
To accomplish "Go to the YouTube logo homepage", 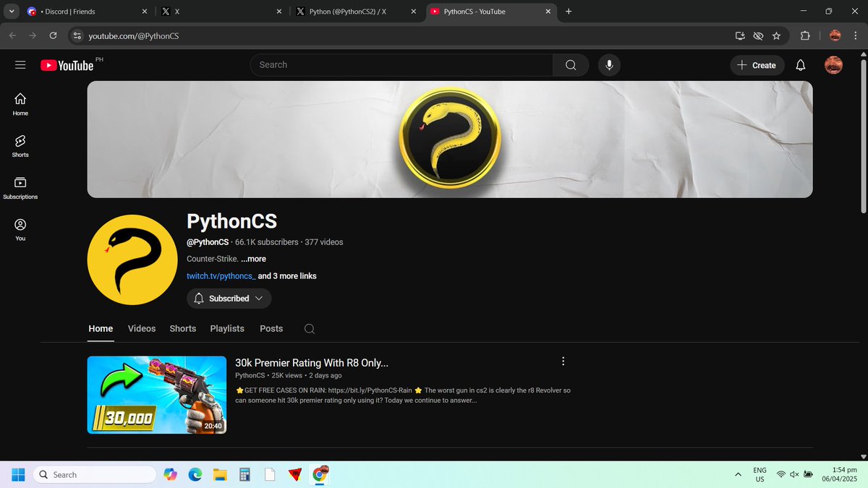I will (67, 65).
